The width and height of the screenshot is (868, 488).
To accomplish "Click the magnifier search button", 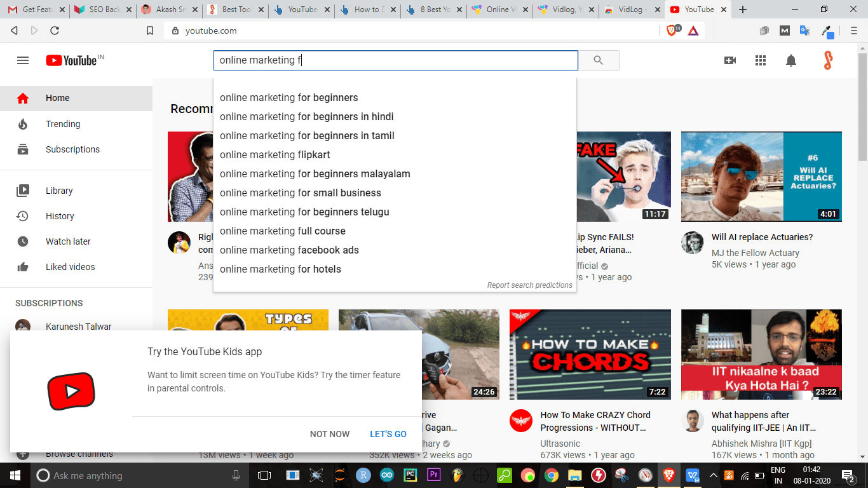I will pos(598,60).
